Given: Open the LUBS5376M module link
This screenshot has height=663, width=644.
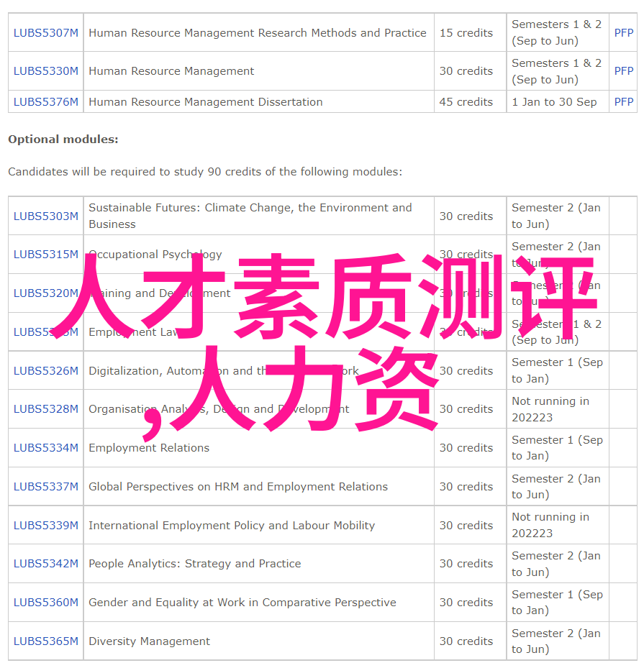Looking at the screenshot, I should click(46, 102).
